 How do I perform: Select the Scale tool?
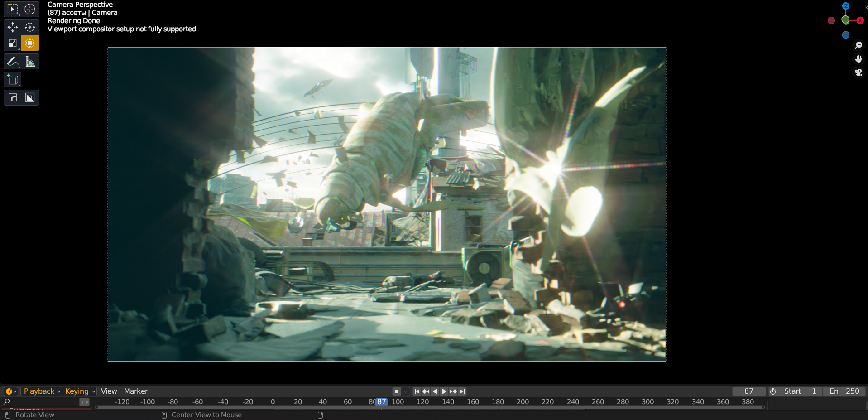[x=13, y=43]
